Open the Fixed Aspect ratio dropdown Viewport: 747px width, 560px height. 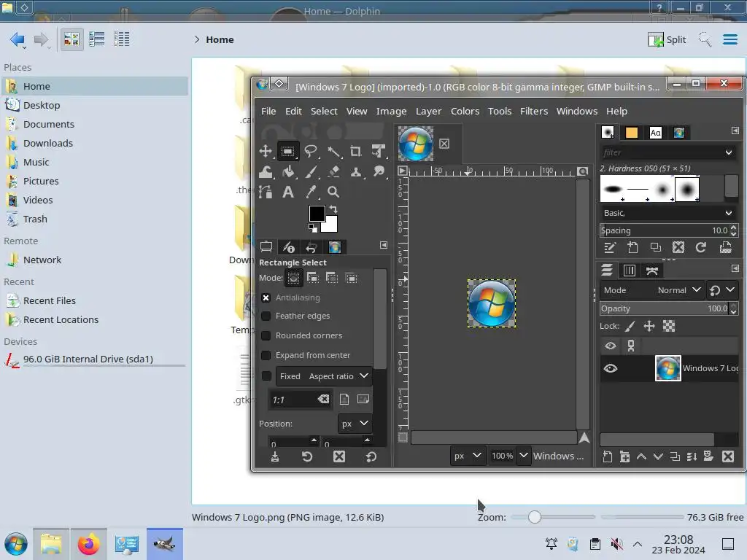click(x=323, y=376)
